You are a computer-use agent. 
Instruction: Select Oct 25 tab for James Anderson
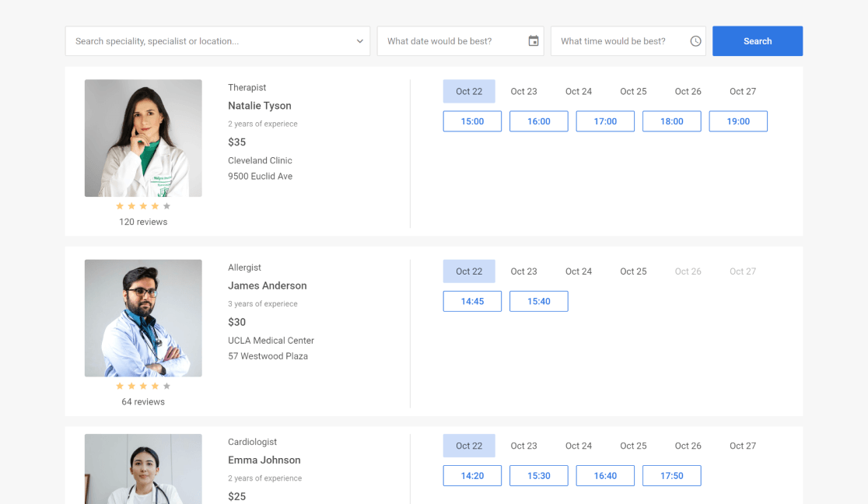(x=633, y=271)
